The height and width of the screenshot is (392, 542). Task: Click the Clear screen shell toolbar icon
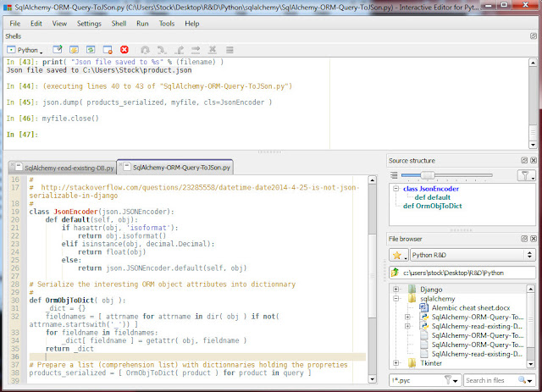58,50
